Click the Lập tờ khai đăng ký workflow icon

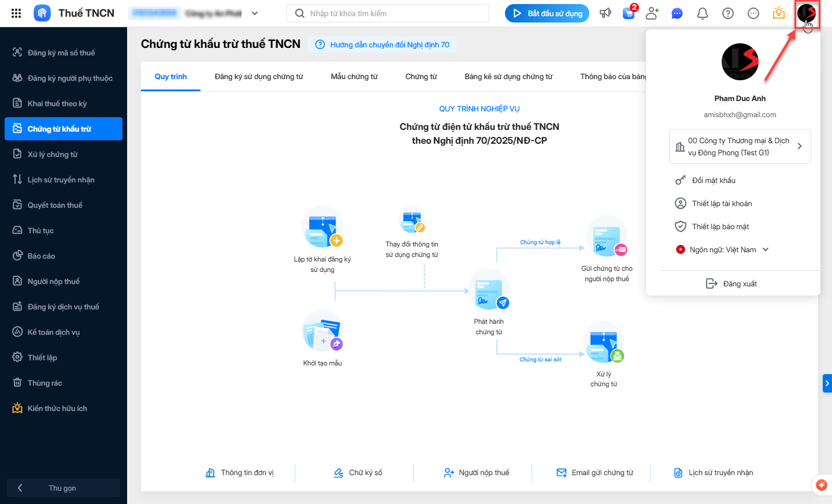click(322, 227)
